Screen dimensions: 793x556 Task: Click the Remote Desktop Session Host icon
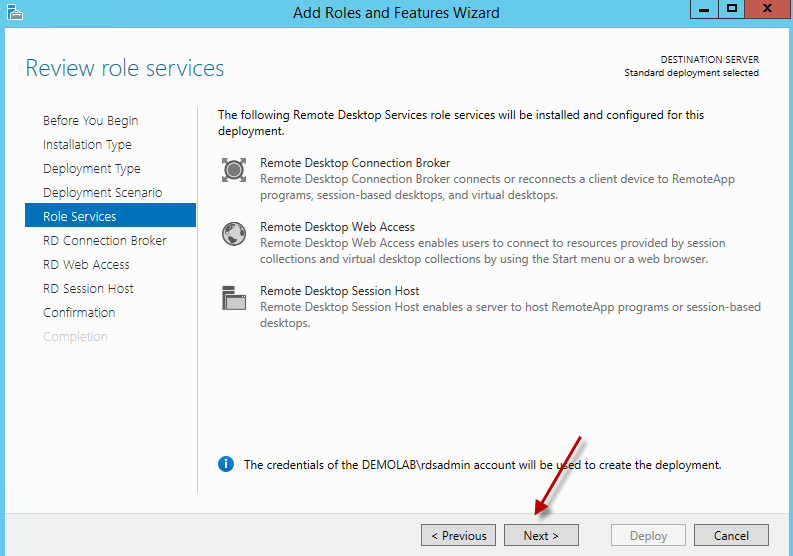pyautogui.click(x=233, y=298)
